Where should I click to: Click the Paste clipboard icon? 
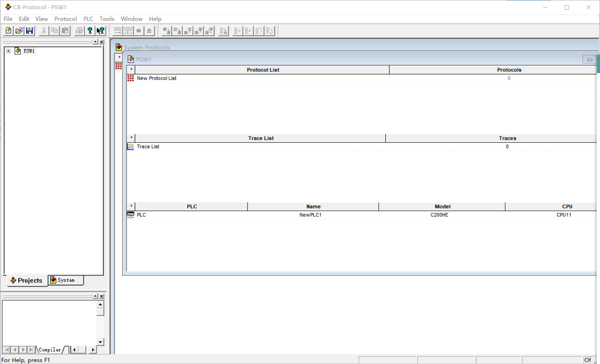point(65,31)
